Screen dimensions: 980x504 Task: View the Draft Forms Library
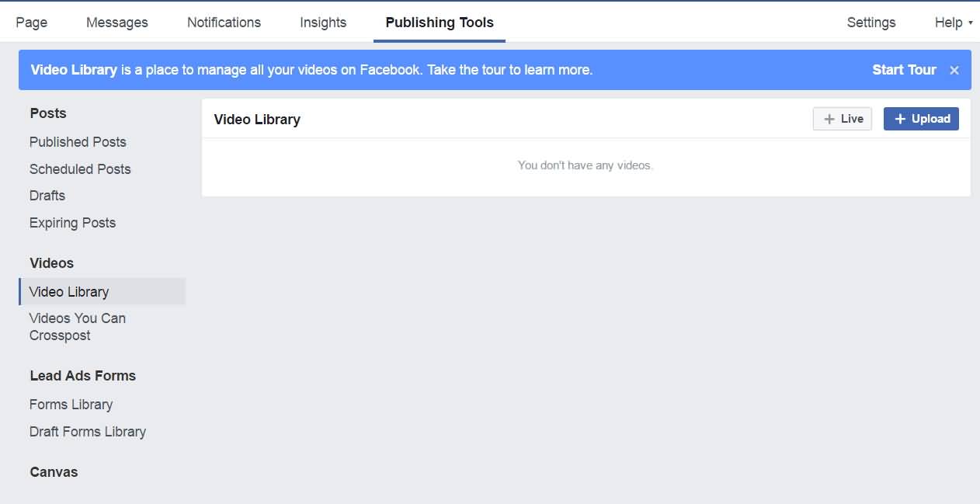tap(88, 432)
